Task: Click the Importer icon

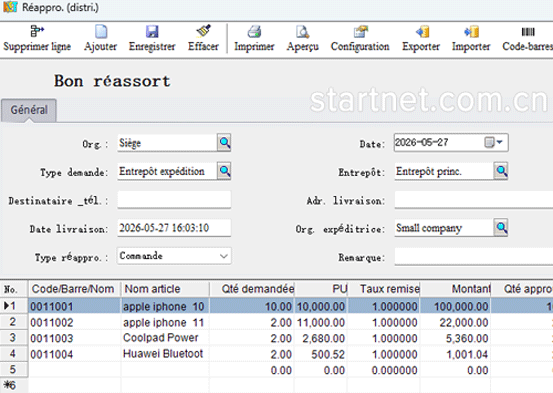Action: coord(472,31)
